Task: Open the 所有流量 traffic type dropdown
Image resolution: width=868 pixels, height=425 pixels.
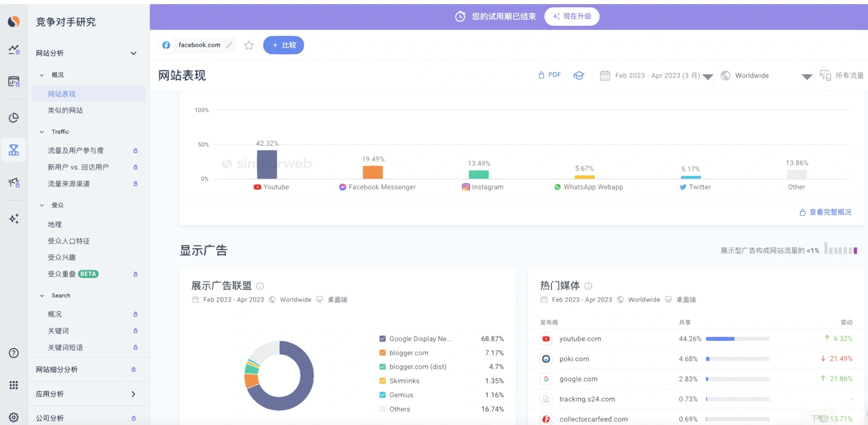Action: pyautogui.click(x=842, y=76)
